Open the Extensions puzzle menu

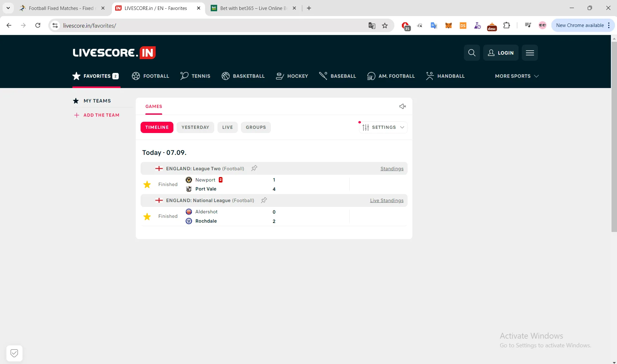[507, 25]
